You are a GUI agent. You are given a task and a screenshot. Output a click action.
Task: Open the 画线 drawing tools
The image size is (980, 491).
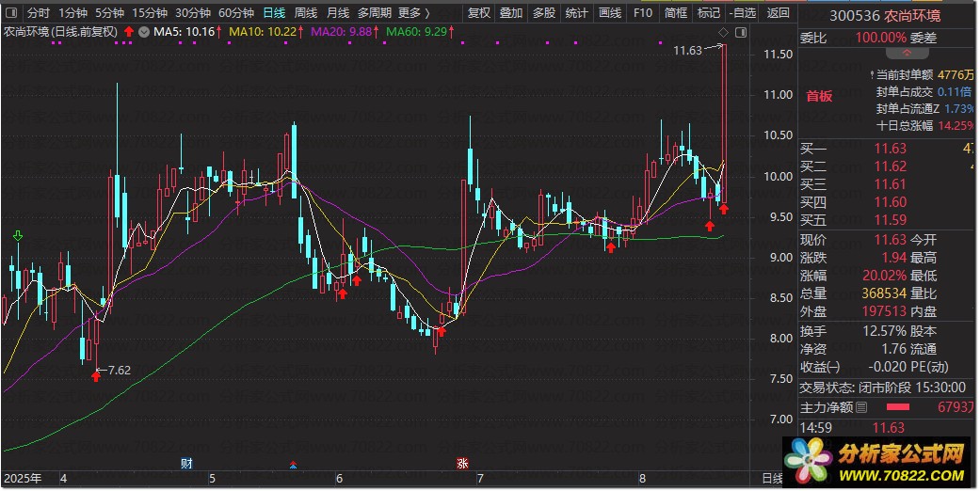tap(610, 12)
